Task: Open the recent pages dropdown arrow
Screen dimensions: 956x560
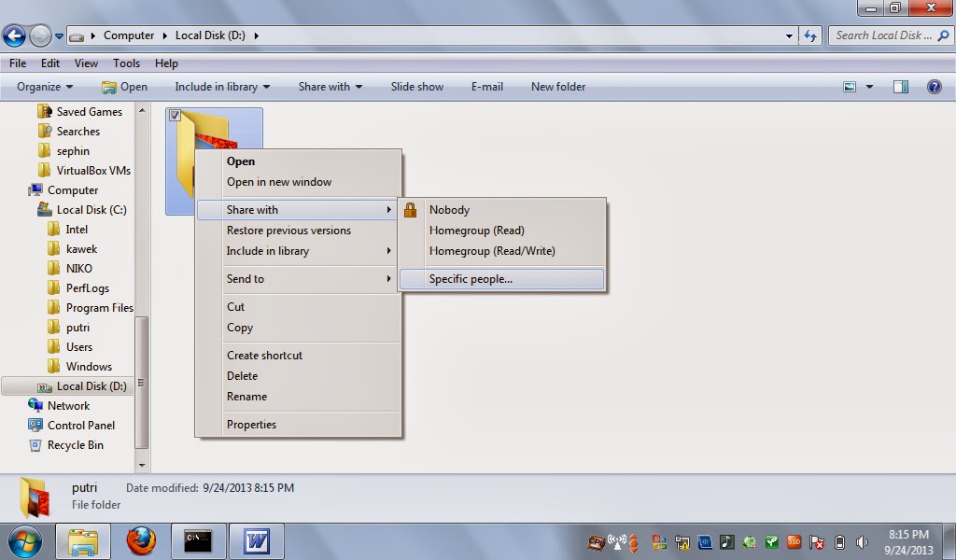Action: click(x=59, y=36)
